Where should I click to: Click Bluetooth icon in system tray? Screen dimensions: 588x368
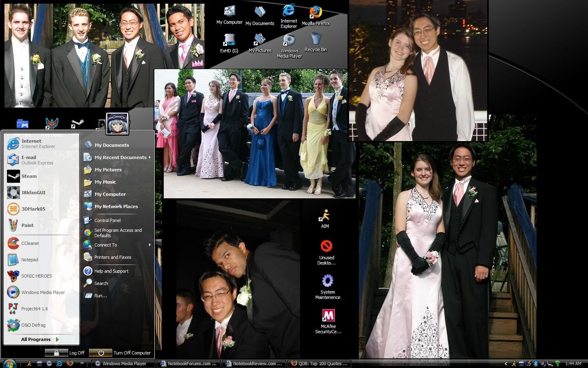click(x=535, y=364)
